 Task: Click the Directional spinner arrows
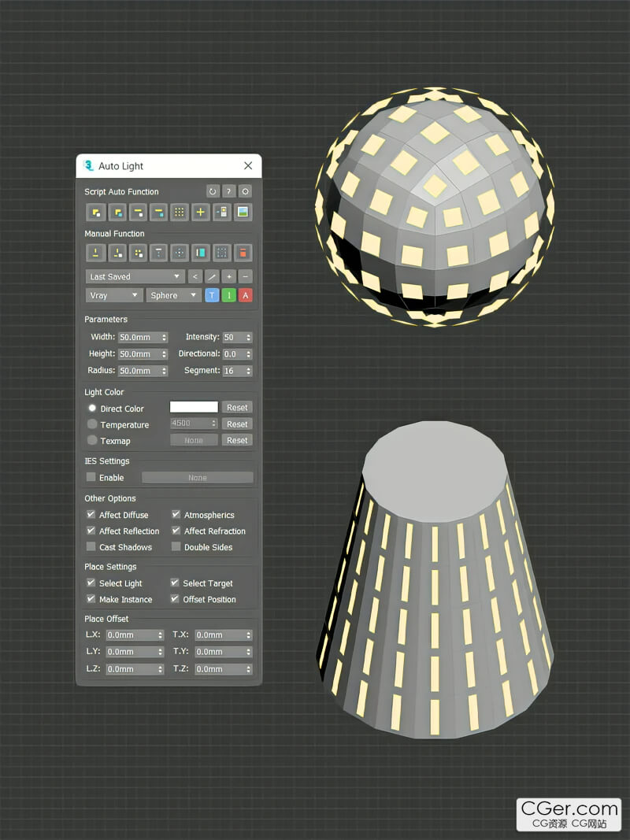click(x=249, y=354)
